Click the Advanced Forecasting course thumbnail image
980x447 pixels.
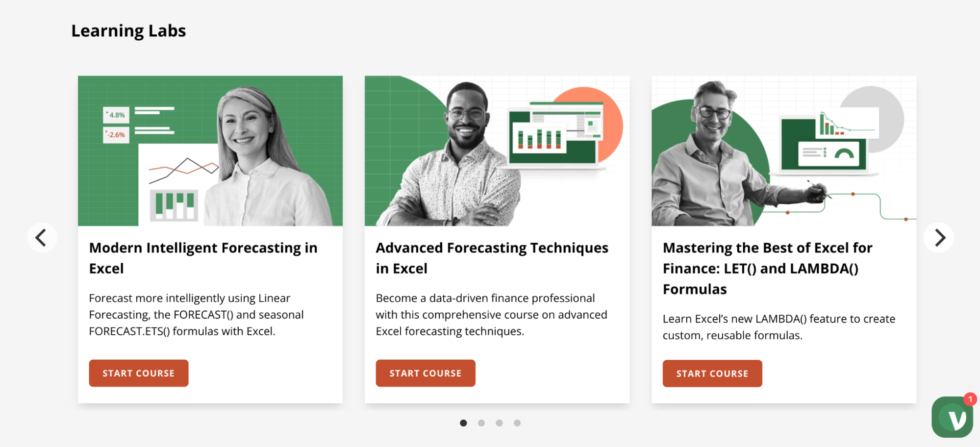tap(497, 150)
